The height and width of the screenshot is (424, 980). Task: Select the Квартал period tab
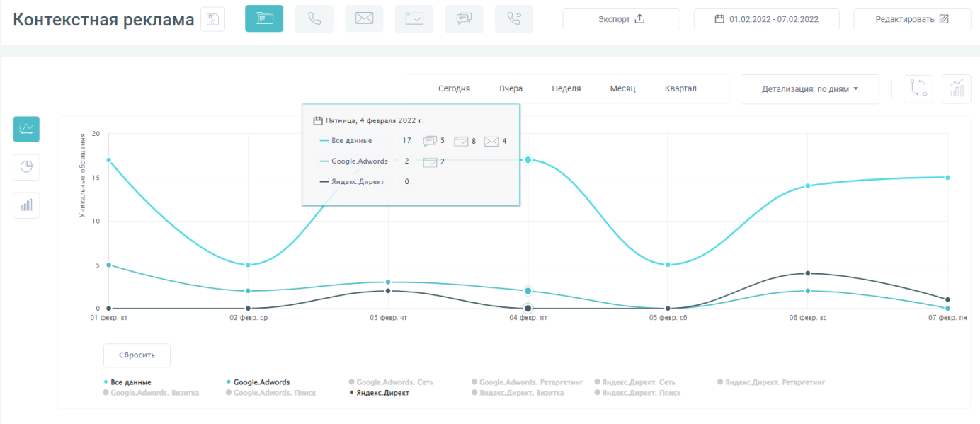click(680, 88)
